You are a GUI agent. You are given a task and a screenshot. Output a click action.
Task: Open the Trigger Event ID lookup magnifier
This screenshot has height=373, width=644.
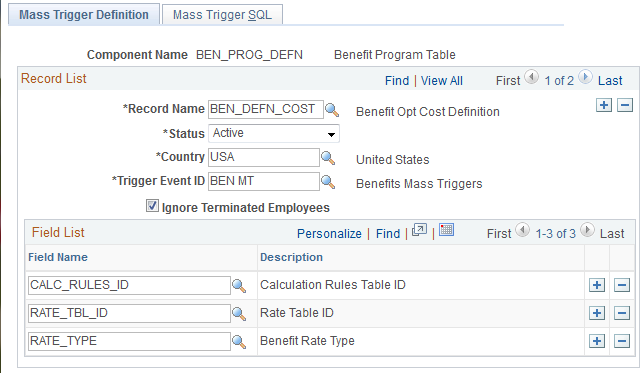click(x=328, y=182)
